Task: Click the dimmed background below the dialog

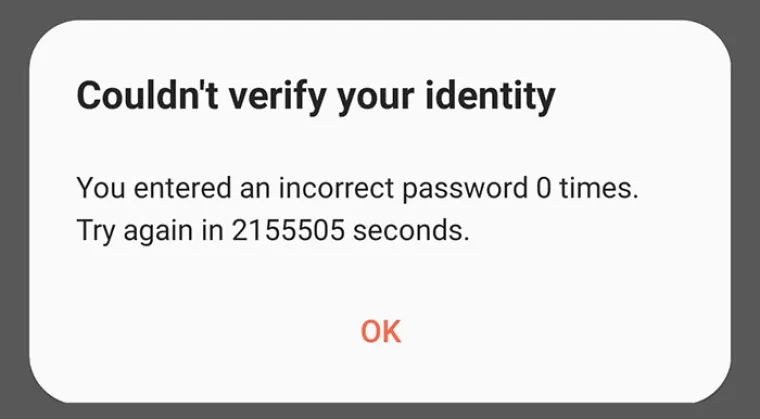Action: click(380, 411)
